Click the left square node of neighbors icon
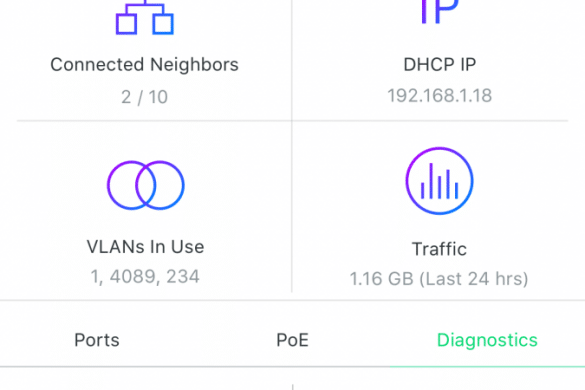Viewport: 585px width, 390px height. coord(126,24)
